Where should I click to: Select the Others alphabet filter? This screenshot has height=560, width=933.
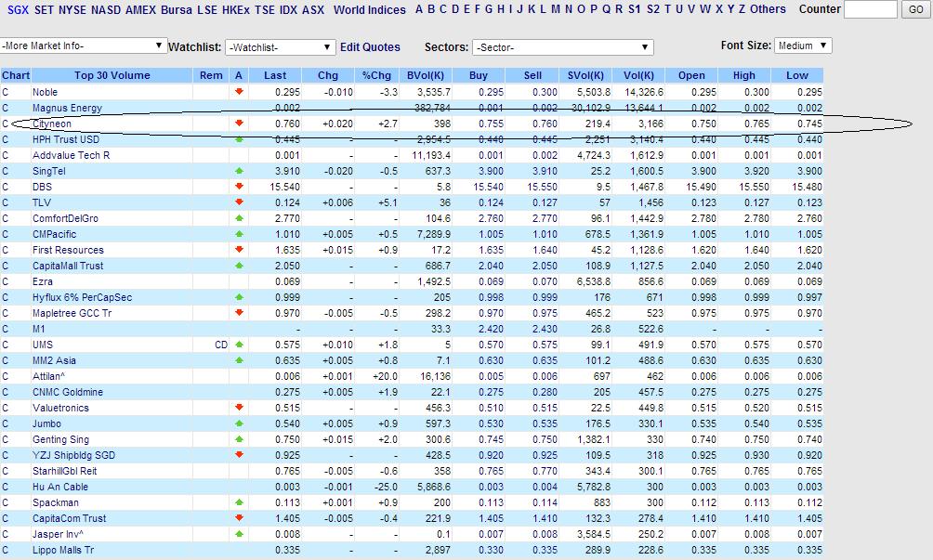(x=768, y=9)
